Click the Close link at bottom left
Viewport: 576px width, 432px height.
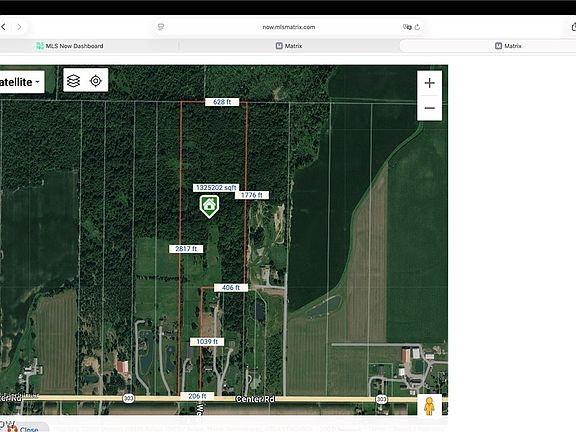coord(29,429)
